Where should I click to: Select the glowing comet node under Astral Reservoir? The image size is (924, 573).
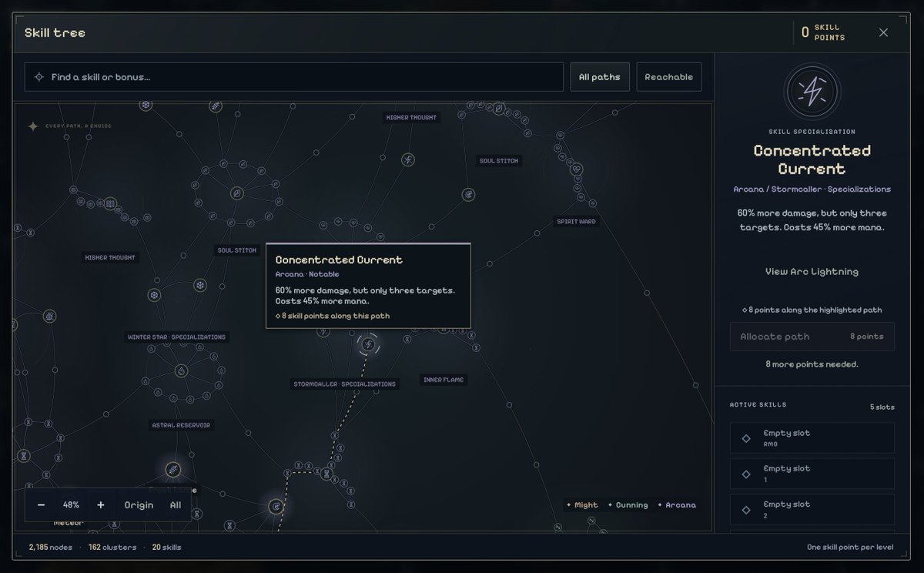tap(173, 469)
